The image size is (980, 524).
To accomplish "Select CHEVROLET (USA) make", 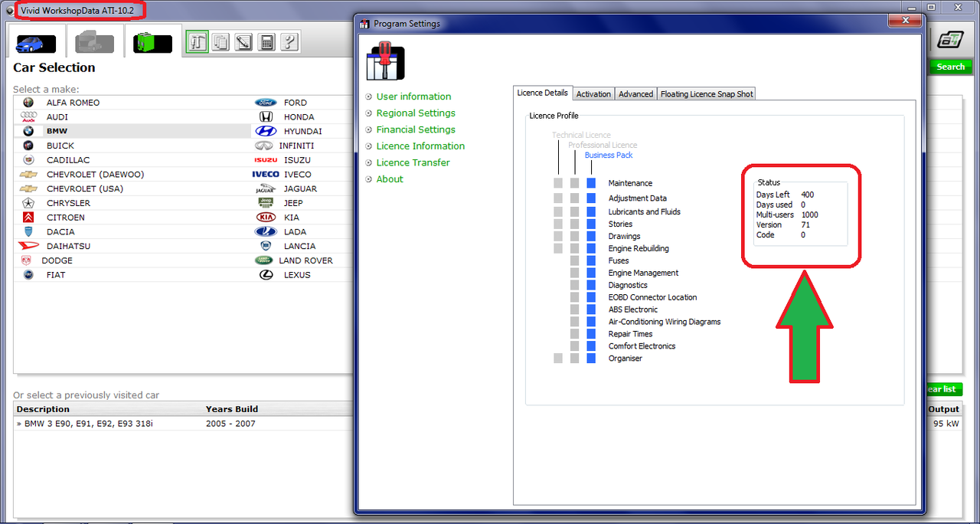I will click(85, 189).
